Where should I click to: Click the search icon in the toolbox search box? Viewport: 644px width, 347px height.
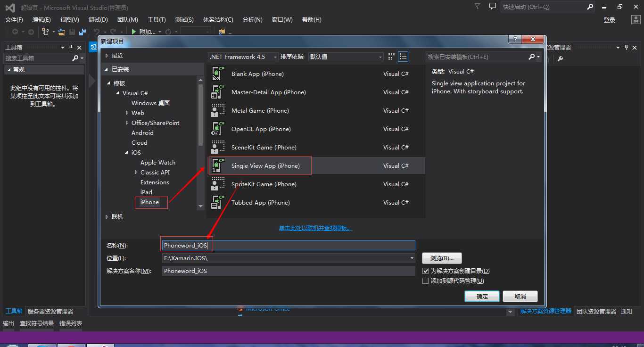75,58
